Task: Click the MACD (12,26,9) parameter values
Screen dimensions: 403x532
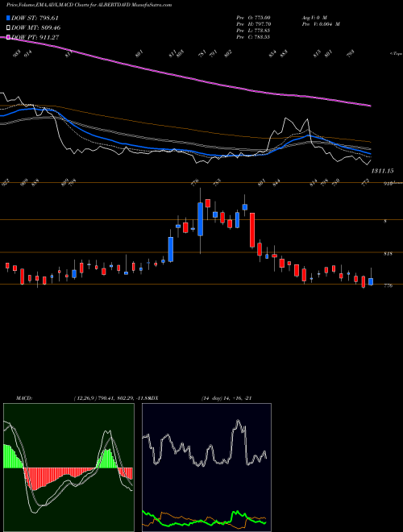Action: click(x=113, y=398)
